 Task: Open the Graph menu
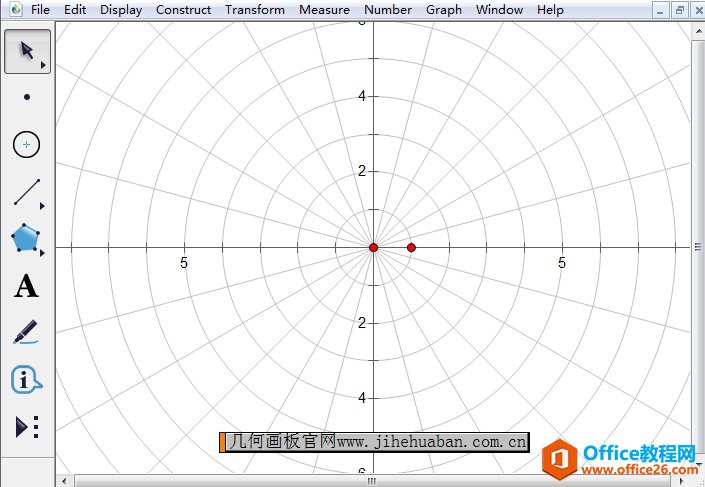point(444,10)
